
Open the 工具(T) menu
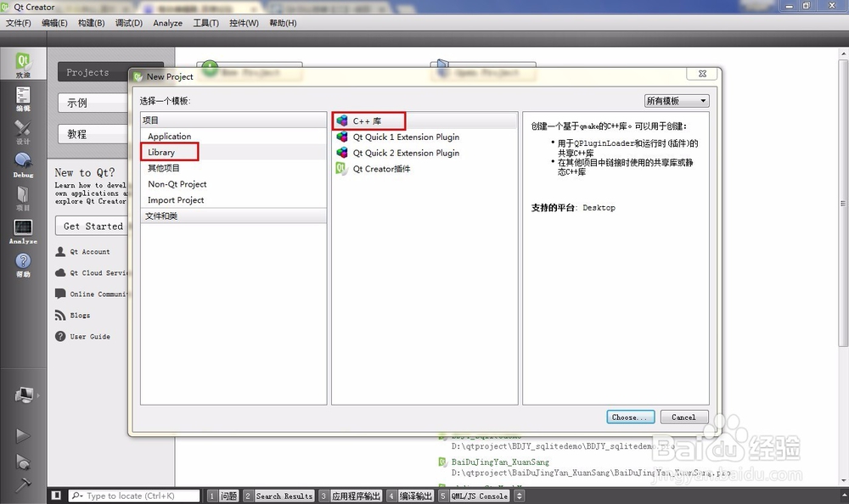(x=206, y=23)
